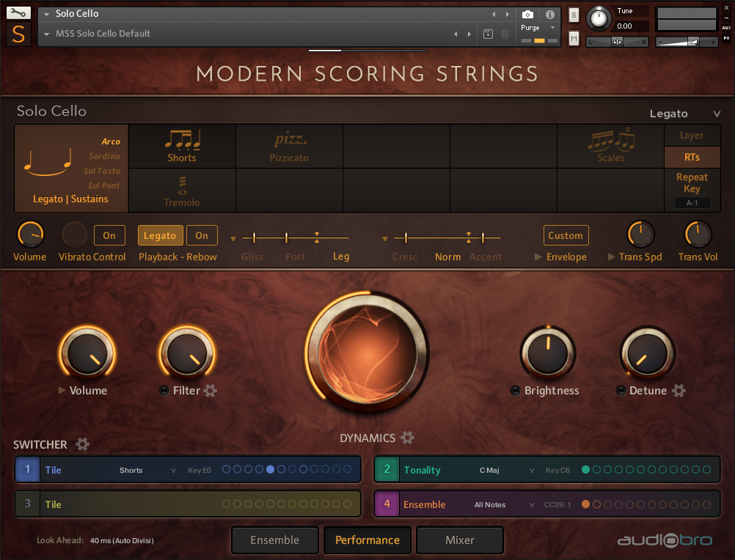
Task: Solo the instrument with S button
Action: coord(574,15)
